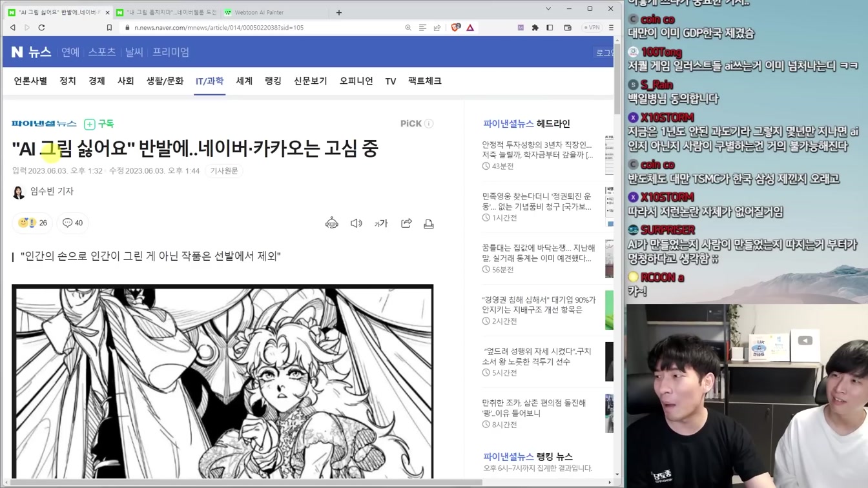Click the share icon in the address bar
868x488 pixels.
click(x=437, y=28)
